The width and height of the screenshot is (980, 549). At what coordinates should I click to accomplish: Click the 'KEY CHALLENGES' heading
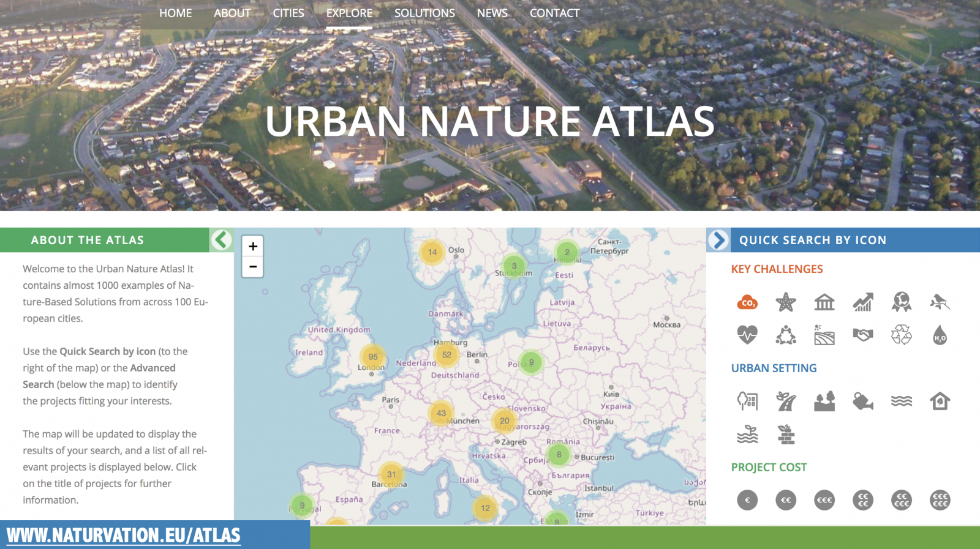(777, 269)
